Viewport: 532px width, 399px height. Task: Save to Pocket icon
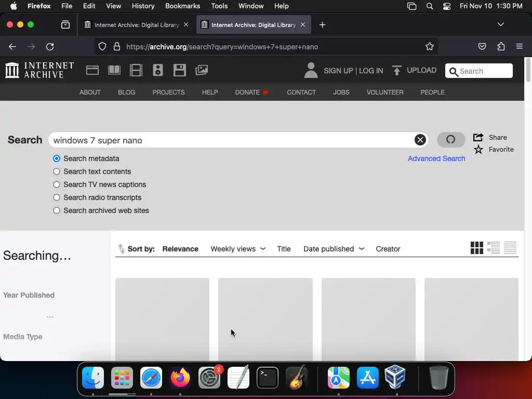click(x=482, y=46)
